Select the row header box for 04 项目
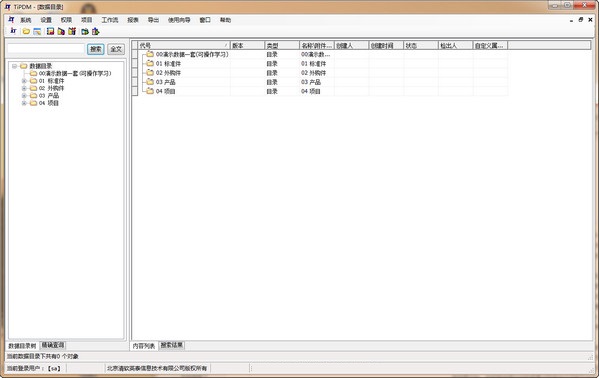The width and height of the screenshot is (599, 378). point(135,91)
